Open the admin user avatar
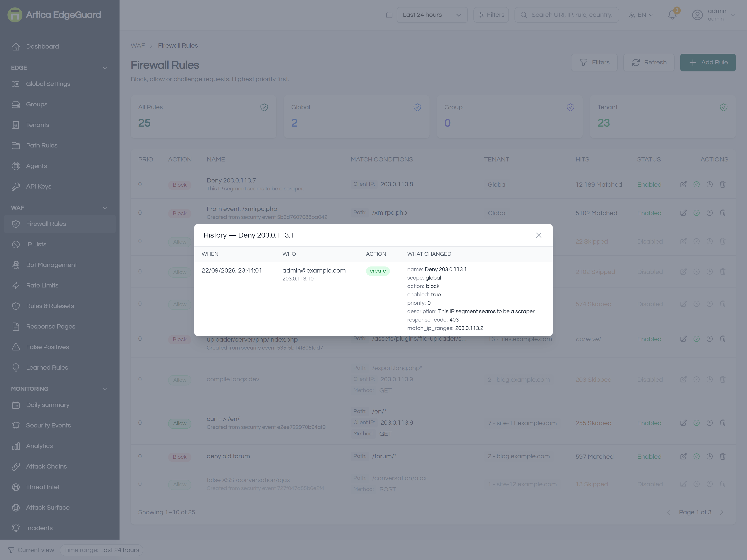This screenshot has height=560, width=747. 697,15
